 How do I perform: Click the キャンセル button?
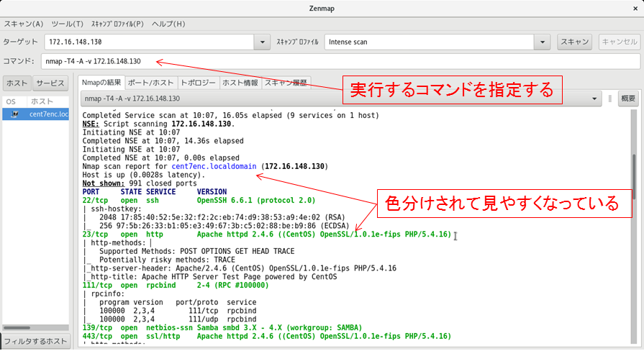tap(620, 42)
